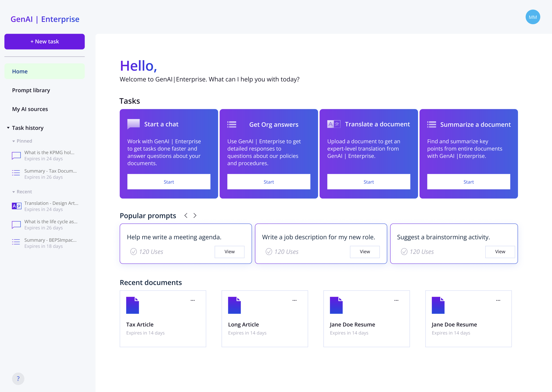Click the MM user avatar icon
Viewport: 552px width, 392px height.
coord(533,17)
